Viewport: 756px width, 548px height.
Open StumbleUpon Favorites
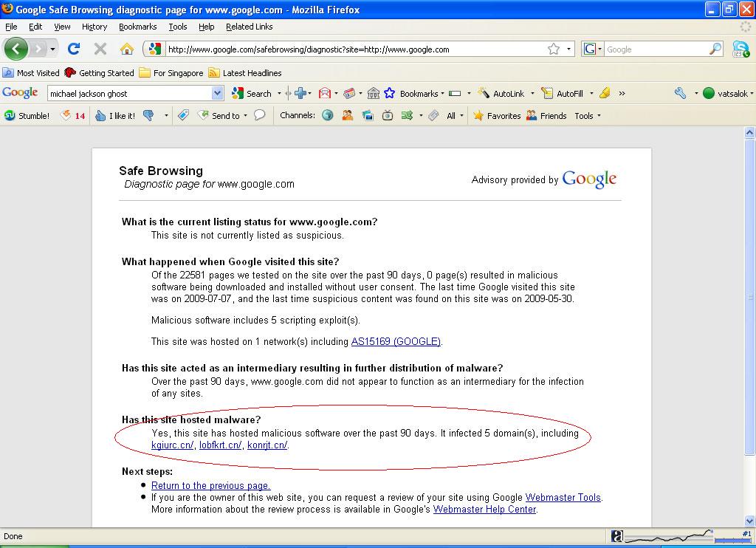pos(497,116)
